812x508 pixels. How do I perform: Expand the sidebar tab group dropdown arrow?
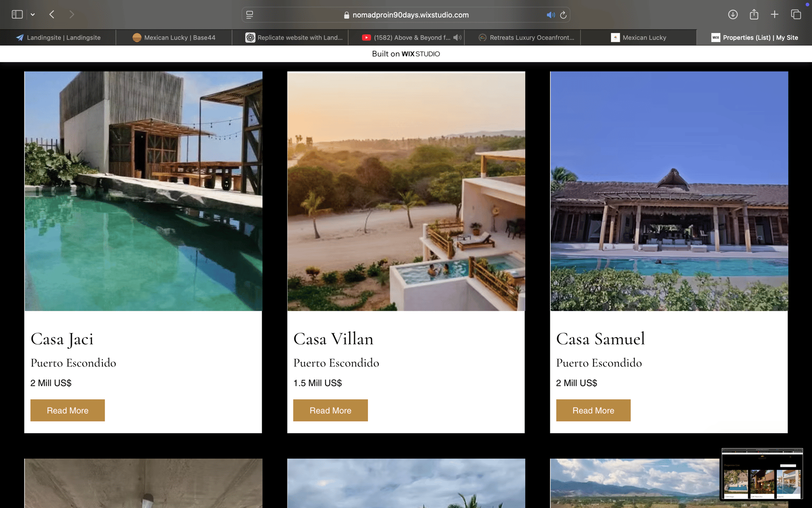[33, 15]
